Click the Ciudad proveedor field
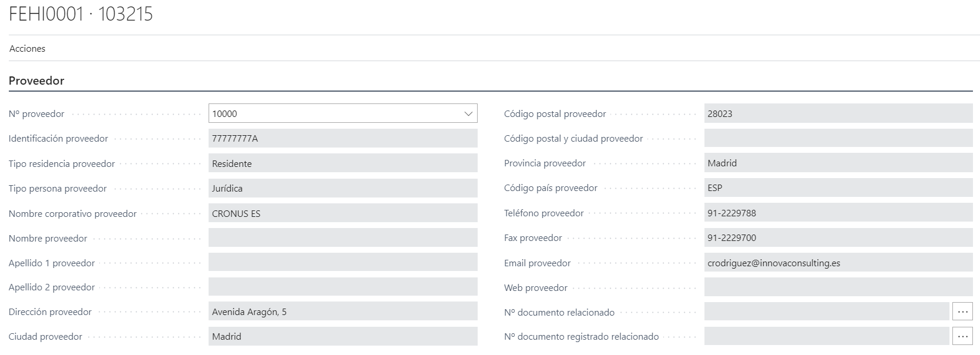This screenshot has height=355, width=980. [343, 337]
